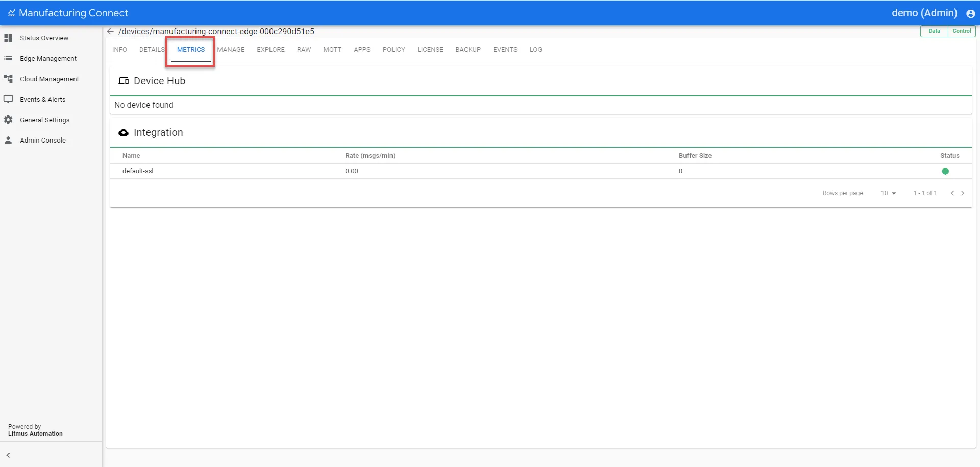Open the LOG tab
Viewport: 980px width, 467px height.
[535, 50]
